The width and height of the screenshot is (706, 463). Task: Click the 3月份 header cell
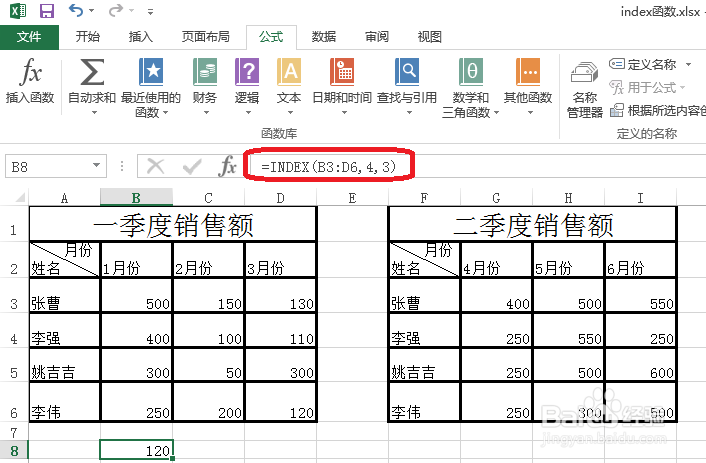280,260
